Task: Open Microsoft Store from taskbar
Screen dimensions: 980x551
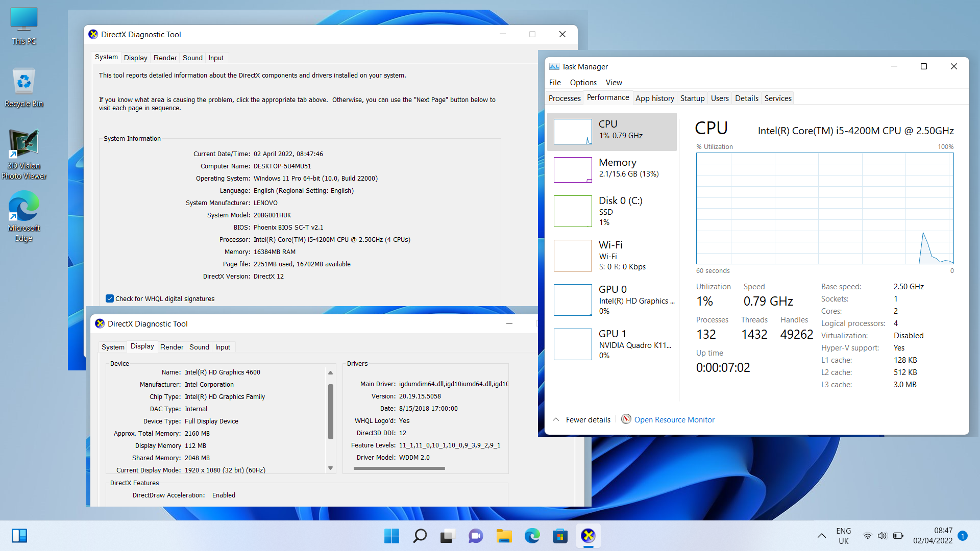Action: tap(560, 536)
